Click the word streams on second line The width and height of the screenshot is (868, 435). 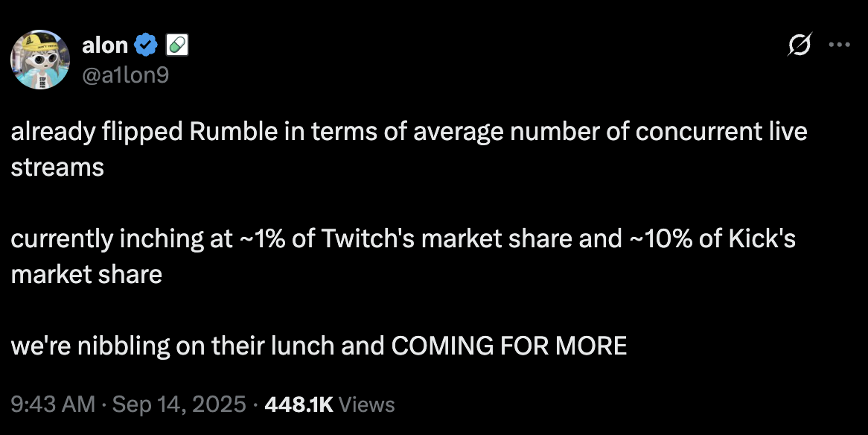tap(57, 168)
